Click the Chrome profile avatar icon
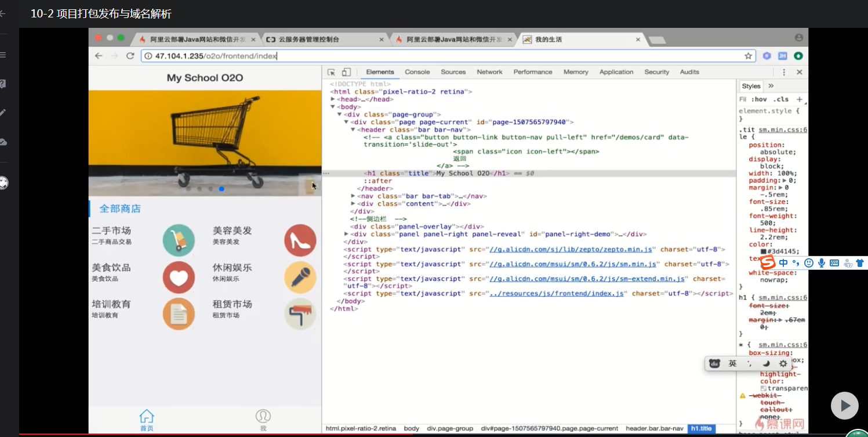 (798, 38)
